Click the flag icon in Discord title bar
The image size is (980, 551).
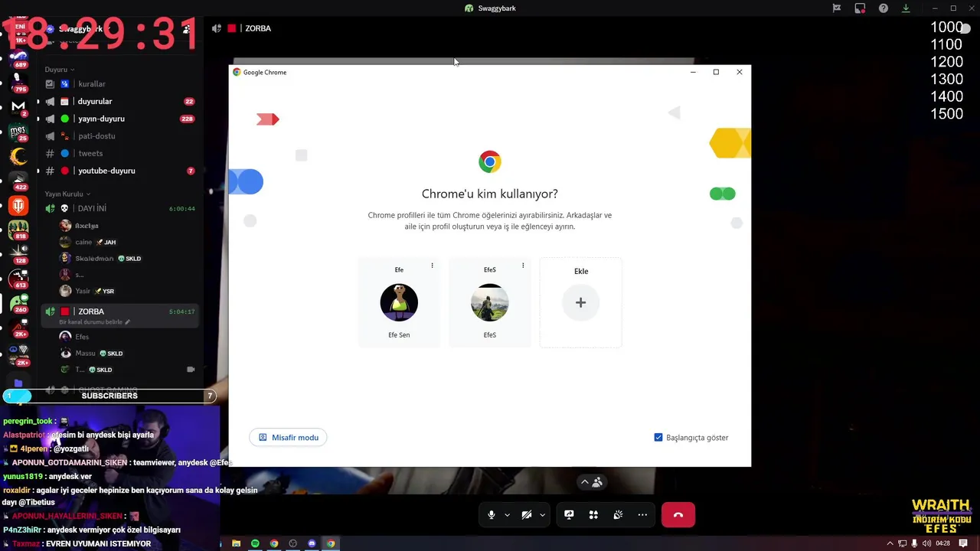point(837,8)
